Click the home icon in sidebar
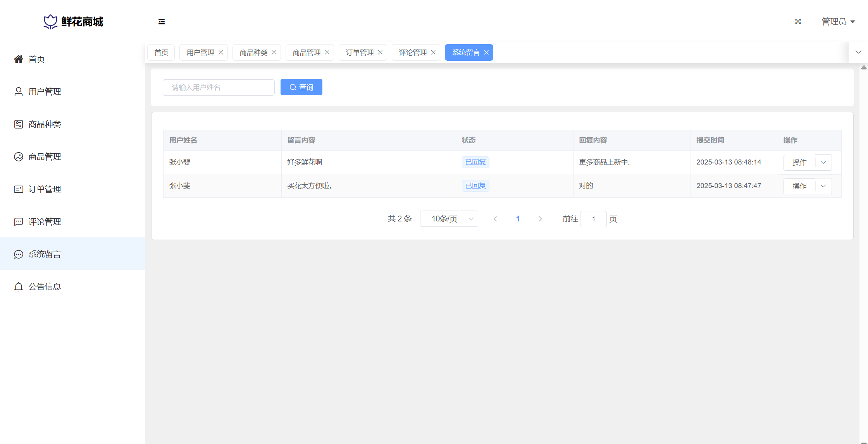The width and height of the screenshot is (868, 444). coord(18,59)
